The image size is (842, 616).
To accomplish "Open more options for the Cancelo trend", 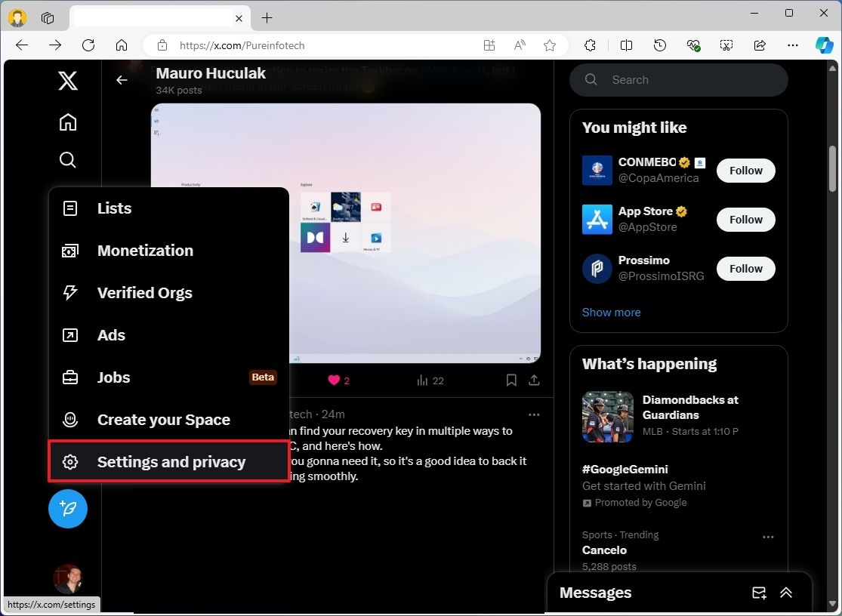I will pyautogui.click(x=768, y=537).
